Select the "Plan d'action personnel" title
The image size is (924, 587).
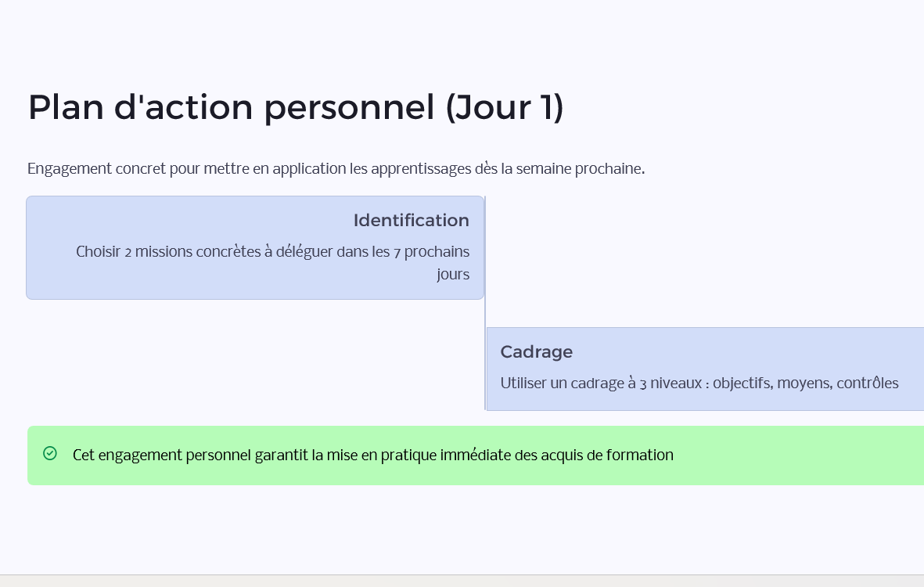point(231,107)
